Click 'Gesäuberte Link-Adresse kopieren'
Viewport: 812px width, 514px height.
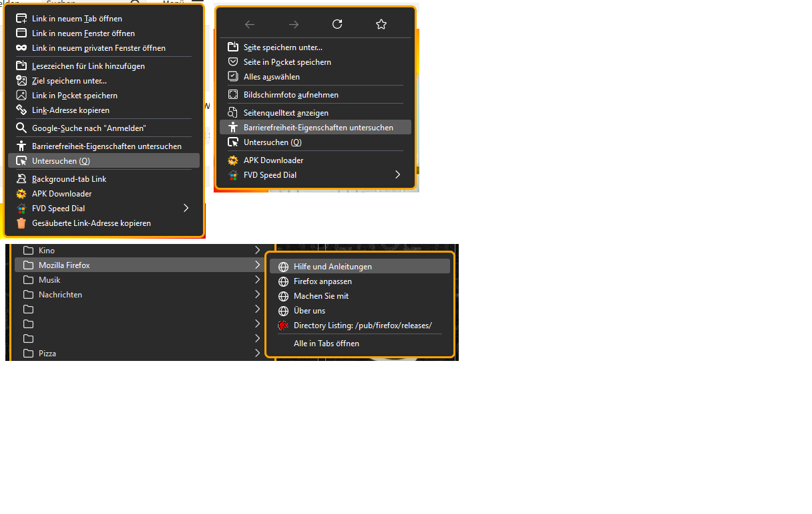click(x=104, y=223)
